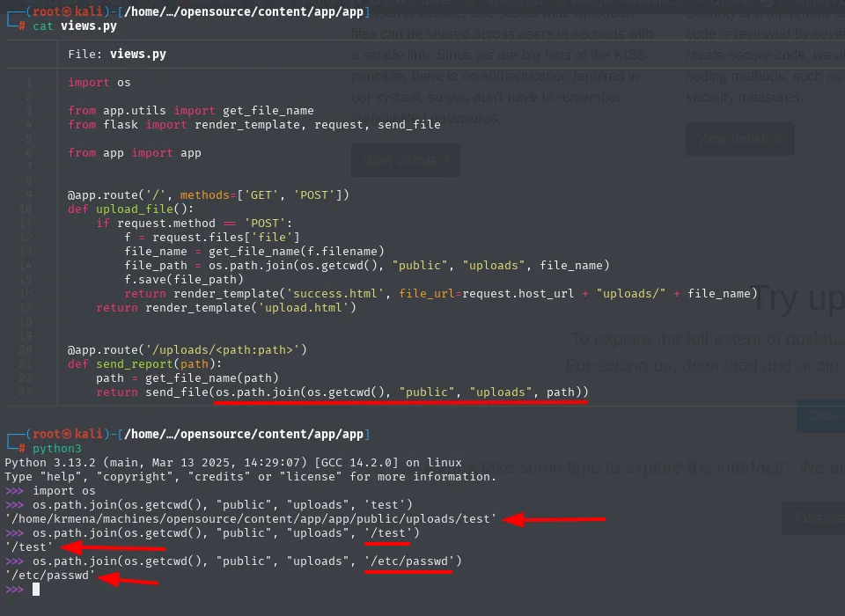Click the return render_template('upload.html') line
845x616 pixels.
(226, 307)
